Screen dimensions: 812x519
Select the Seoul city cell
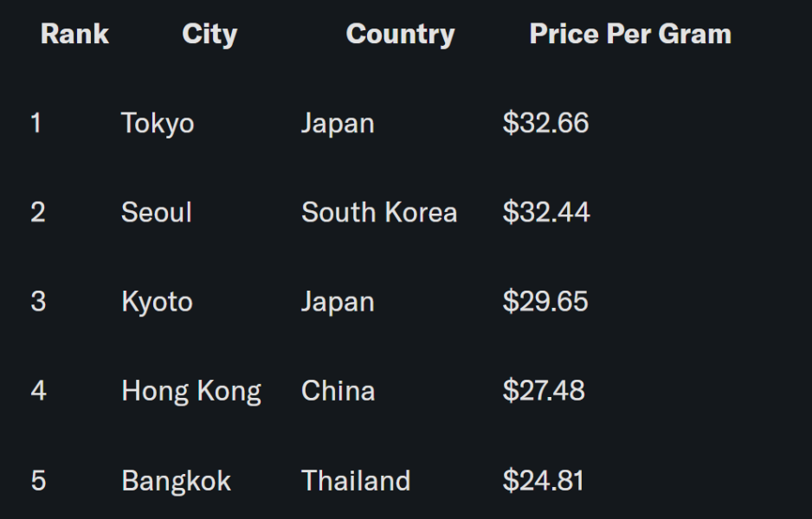point(157,213)
